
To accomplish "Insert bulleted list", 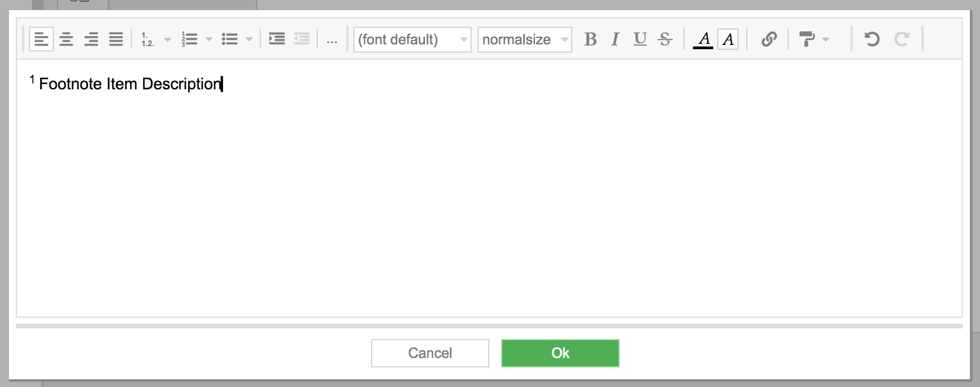I will click(230, 40).
